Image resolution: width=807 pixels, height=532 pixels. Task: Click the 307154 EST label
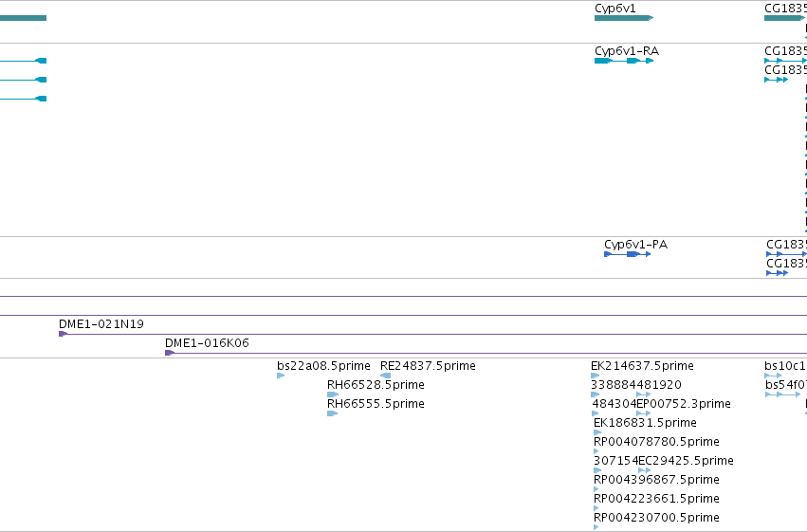615,461
